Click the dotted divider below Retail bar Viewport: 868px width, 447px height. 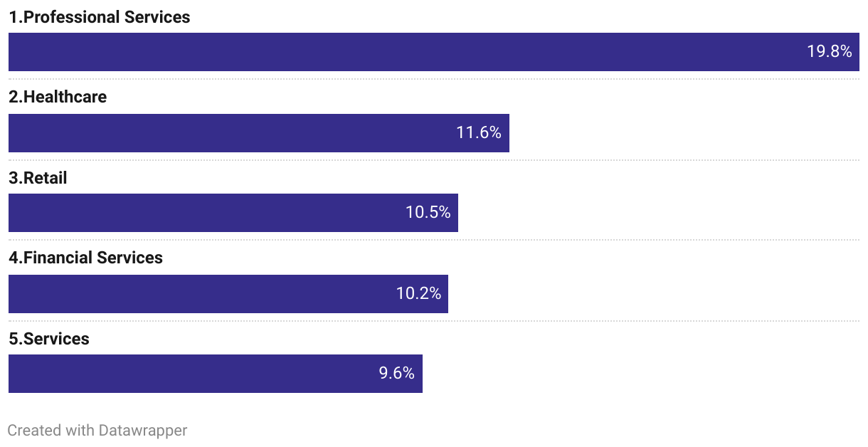pyautogui.click(x=434, y=240)
